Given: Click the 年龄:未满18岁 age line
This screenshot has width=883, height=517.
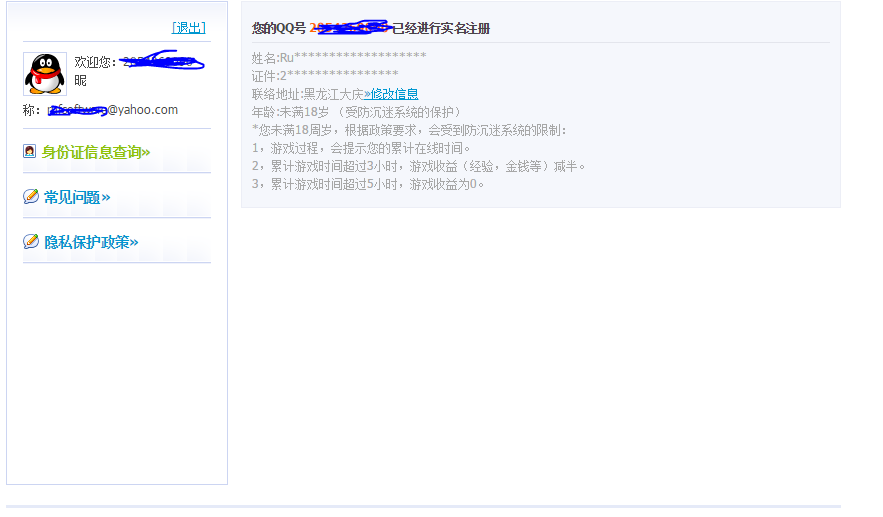Looking at the screenshot, I should click(x=356, y=112).
